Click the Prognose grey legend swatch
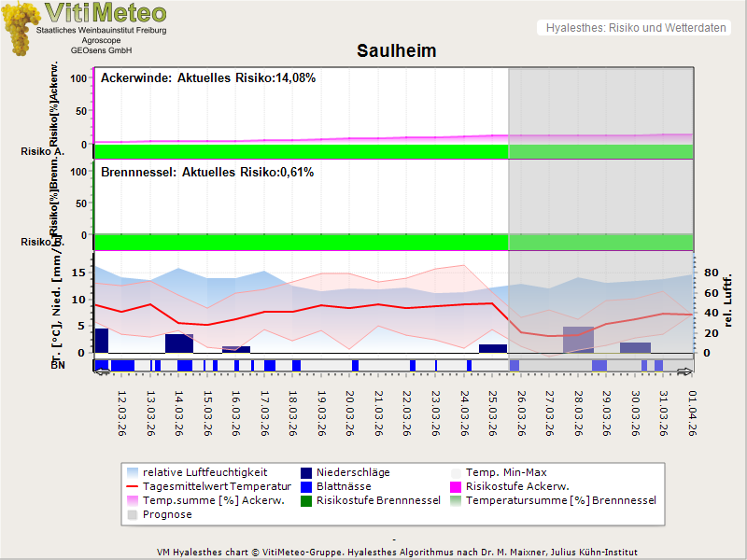Screen dimensions: 747x560 click(133, 514)
